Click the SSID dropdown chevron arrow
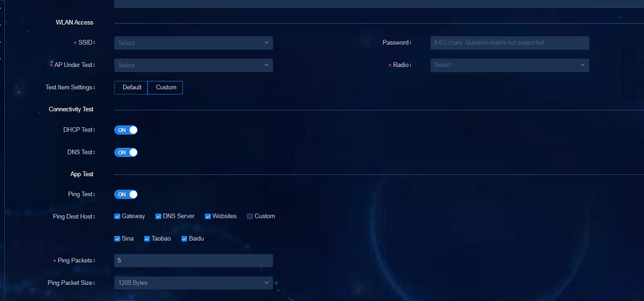This screenshot has width=644, height=301. point(266,43)
